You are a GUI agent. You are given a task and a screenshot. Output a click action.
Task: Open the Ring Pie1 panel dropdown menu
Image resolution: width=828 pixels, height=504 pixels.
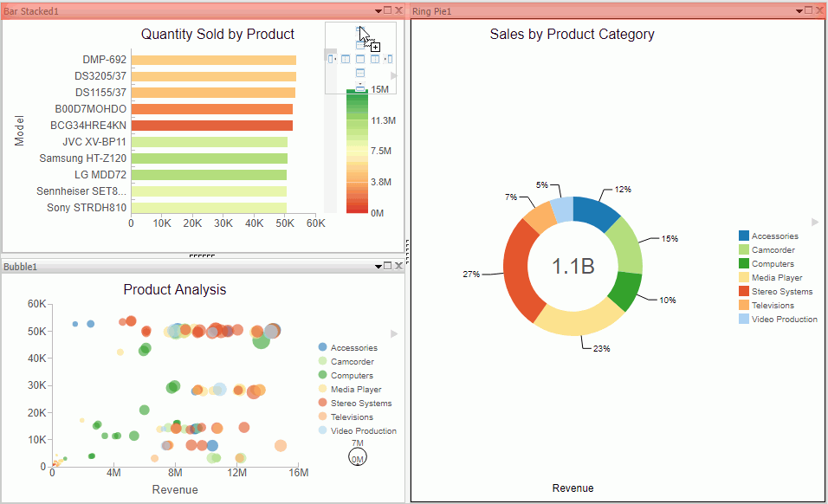click(x=798, y=10)
